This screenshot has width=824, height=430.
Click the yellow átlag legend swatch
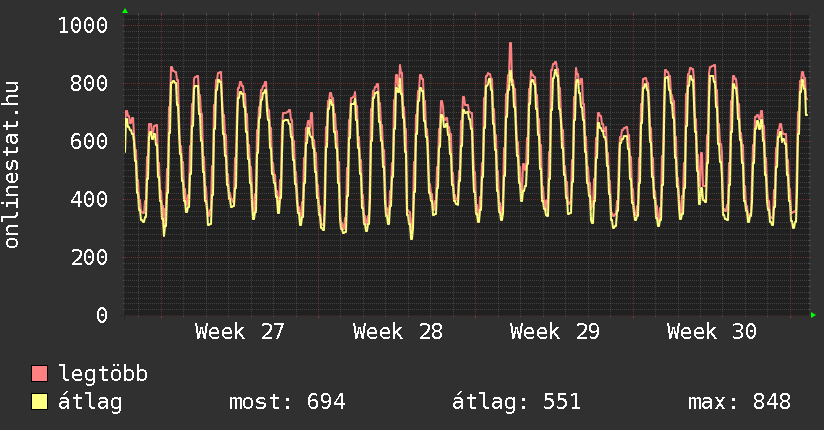pos(39,402)
